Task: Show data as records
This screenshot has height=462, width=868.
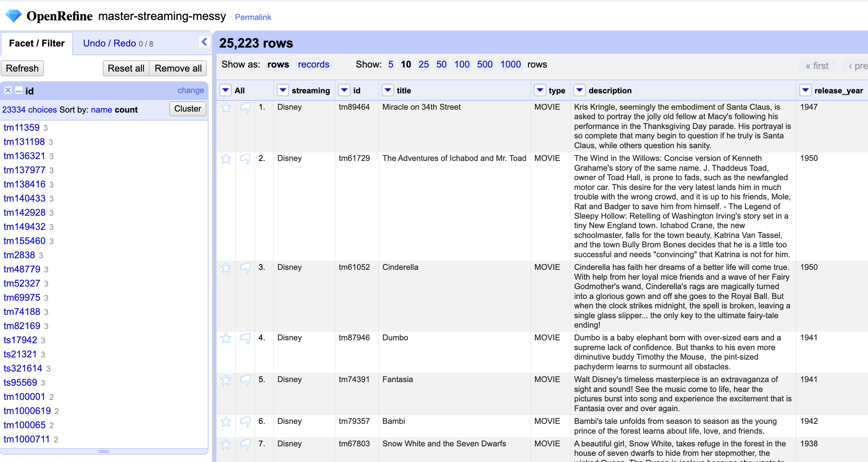Action: coord(313,64)
